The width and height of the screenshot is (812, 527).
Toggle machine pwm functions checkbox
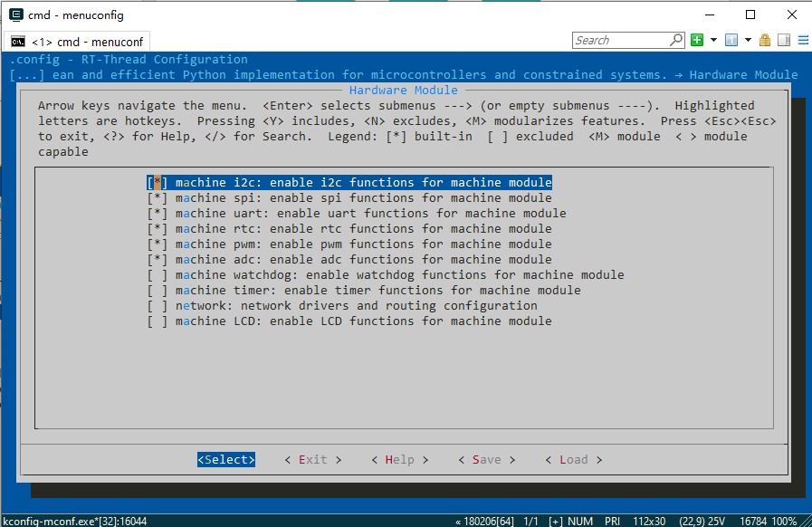(x=158, y=244)
